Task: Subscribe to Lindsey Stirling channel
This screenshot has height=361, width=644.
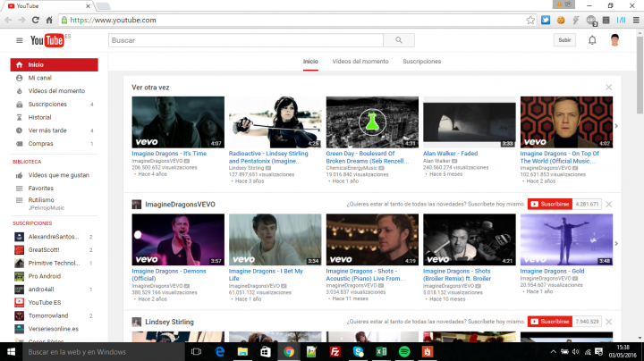Action: coord(550,322)
